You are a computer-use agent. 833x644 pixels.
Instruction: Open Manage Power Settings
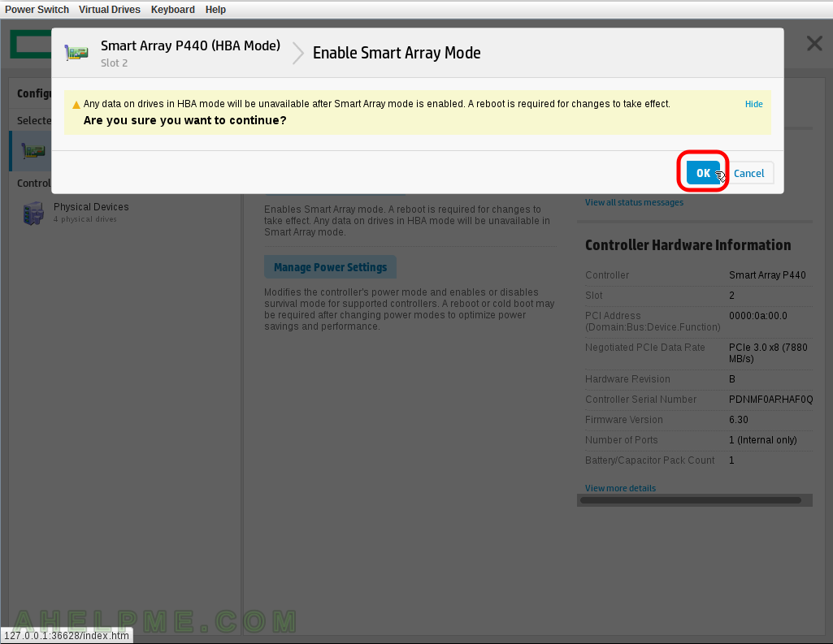pyautogui.click(x=331, y=267)
